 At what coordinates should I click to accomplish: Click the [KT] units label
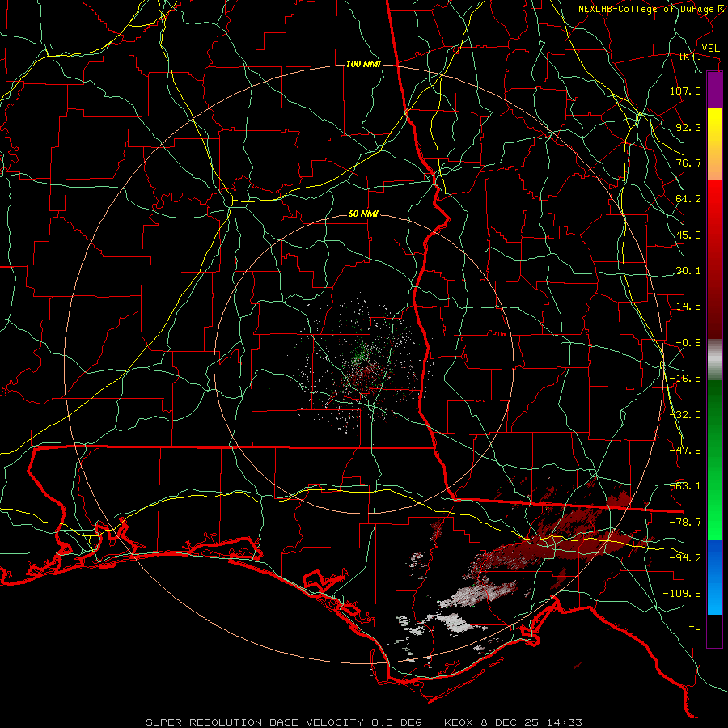coord(691,56)
